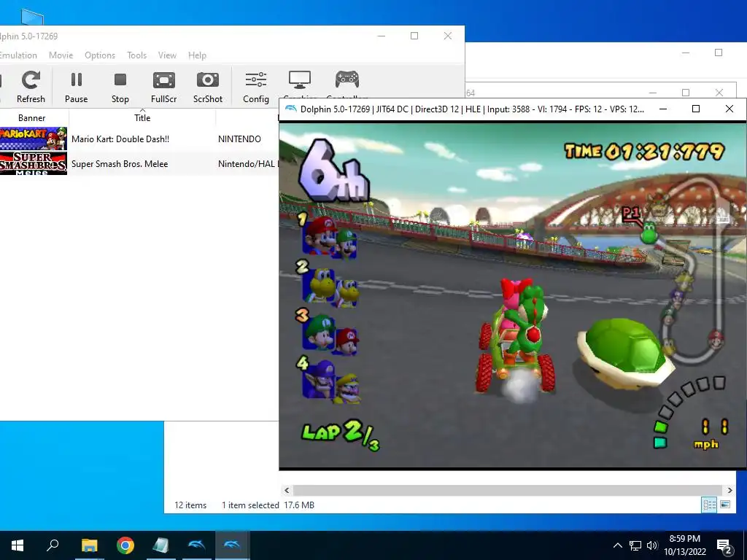Screen dimensions: 747x560
Task: Click the Nintendo/HAL maker cell
Action: coord(248,164)
